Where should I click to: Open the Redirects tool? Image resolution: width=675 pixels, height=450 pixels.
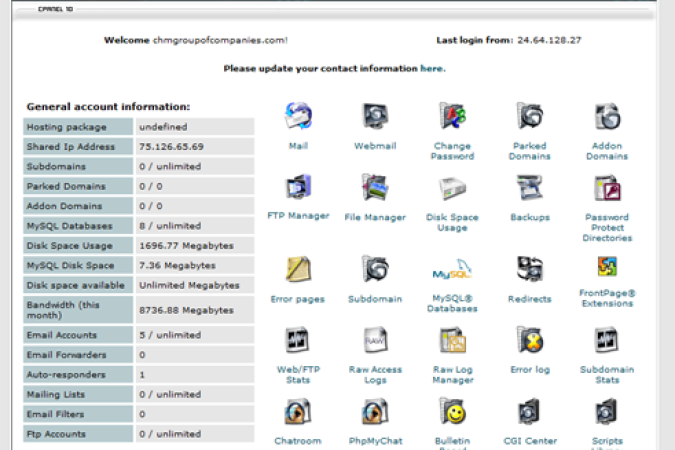pyautogui.click(x=529, y=270)
